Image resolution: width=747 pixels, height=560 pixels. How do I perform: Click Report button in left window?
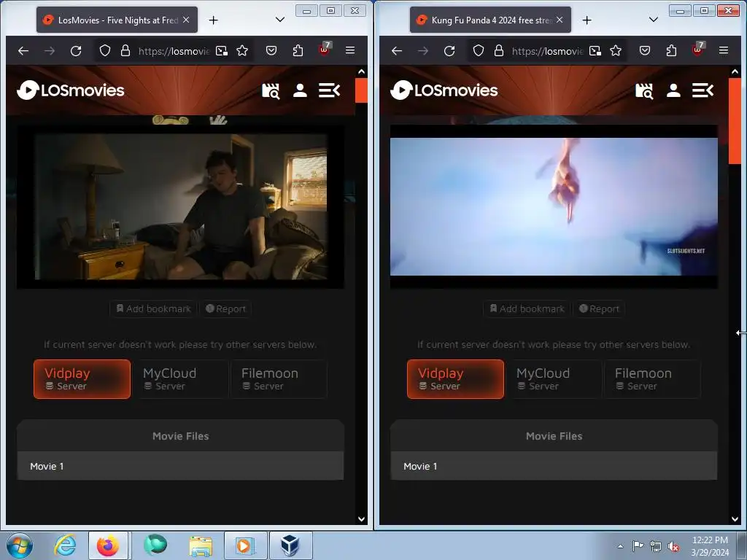[x=225, y=308]
